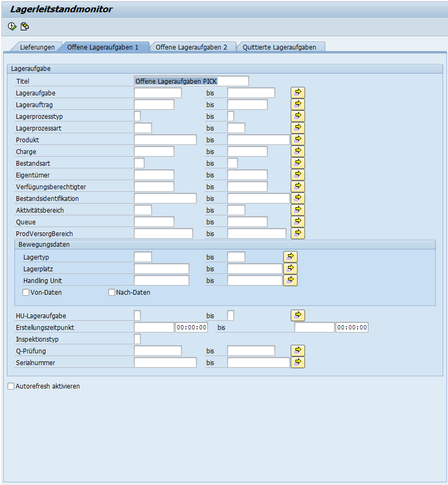Toggle Autorefresh aktivieren checkbox

[x=11, y=386]
